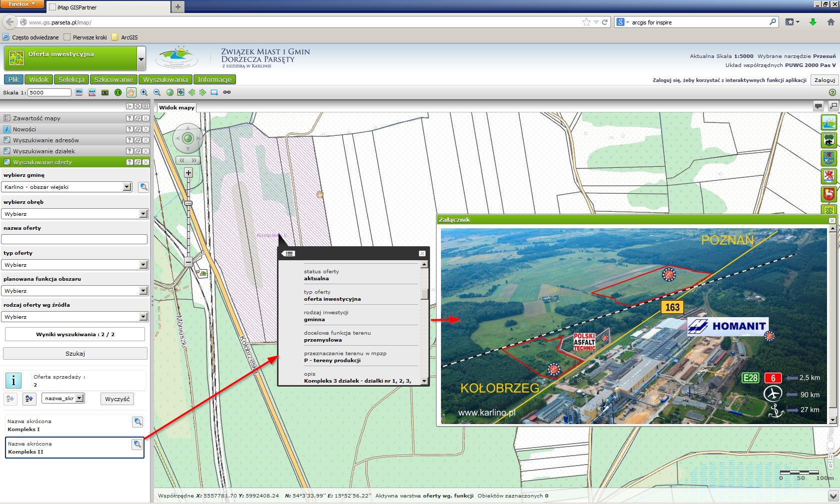Click the Szukaj search button

point(75,354)
